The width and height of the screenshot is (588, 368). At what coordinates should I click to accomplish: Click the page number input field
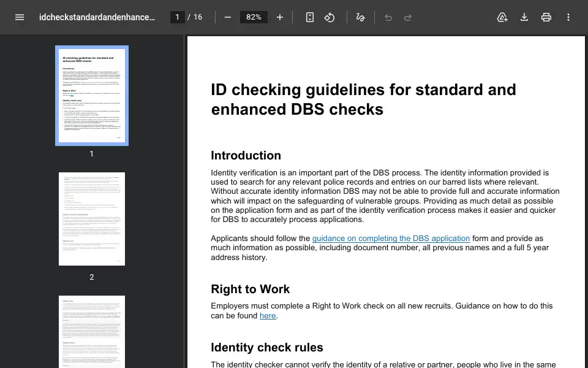coord(178,17)
